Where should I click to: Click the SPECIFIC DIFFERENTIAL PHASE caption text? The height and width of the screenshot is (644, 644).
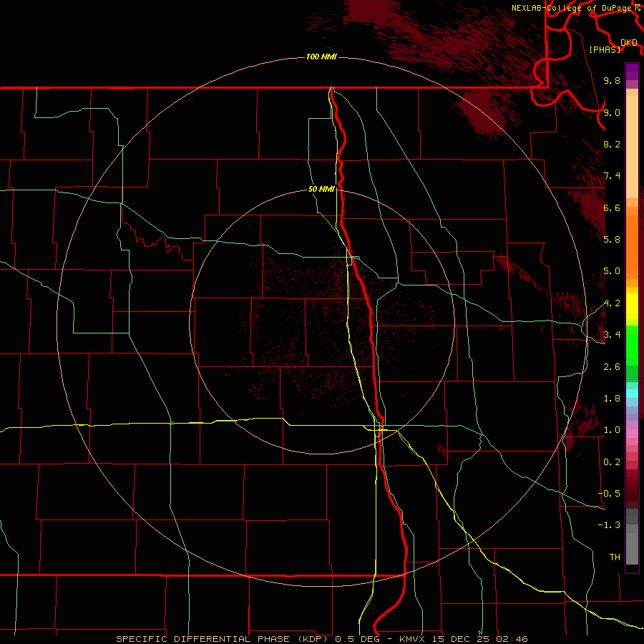tap(205, 639)
